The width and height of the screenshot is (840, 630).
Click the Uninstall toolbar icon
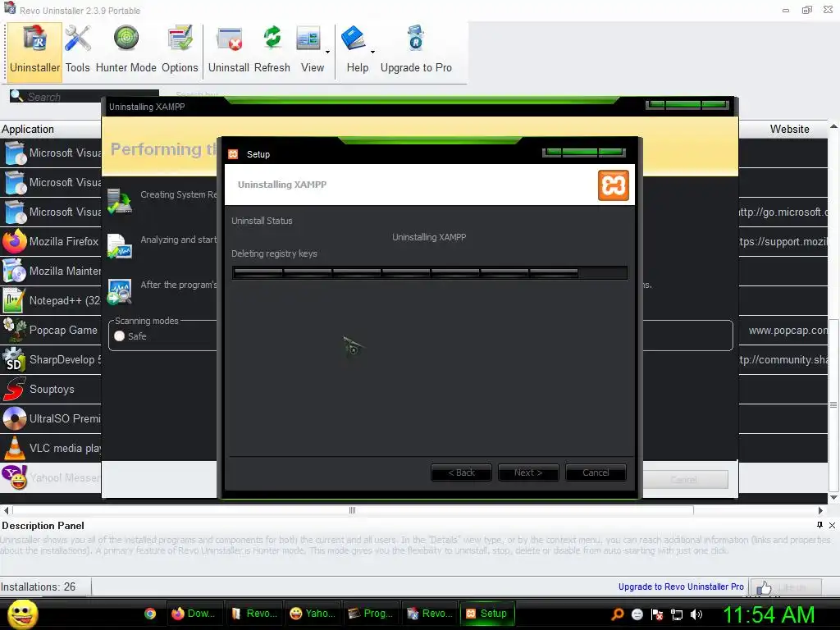click(x=229, y=39)
